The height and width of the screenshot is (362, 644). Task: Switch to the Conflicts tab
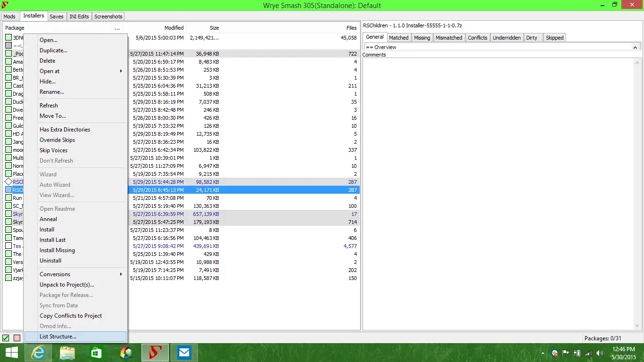(x=478, y=38)
